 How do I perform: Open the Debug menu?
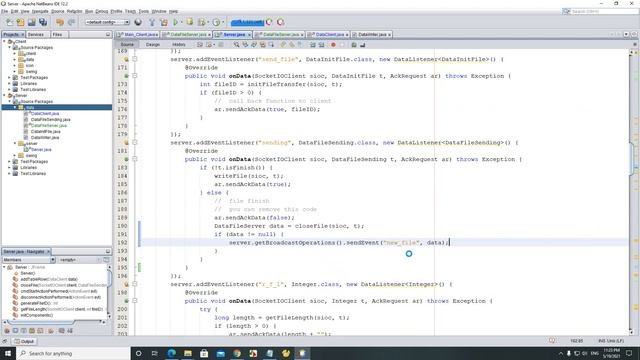[x=102, y=11]
